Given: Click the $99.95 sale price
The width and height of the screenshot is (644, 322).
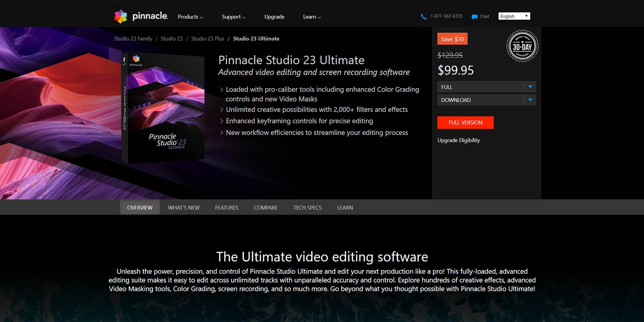Looking at the screenshot, I should (456, 70).
